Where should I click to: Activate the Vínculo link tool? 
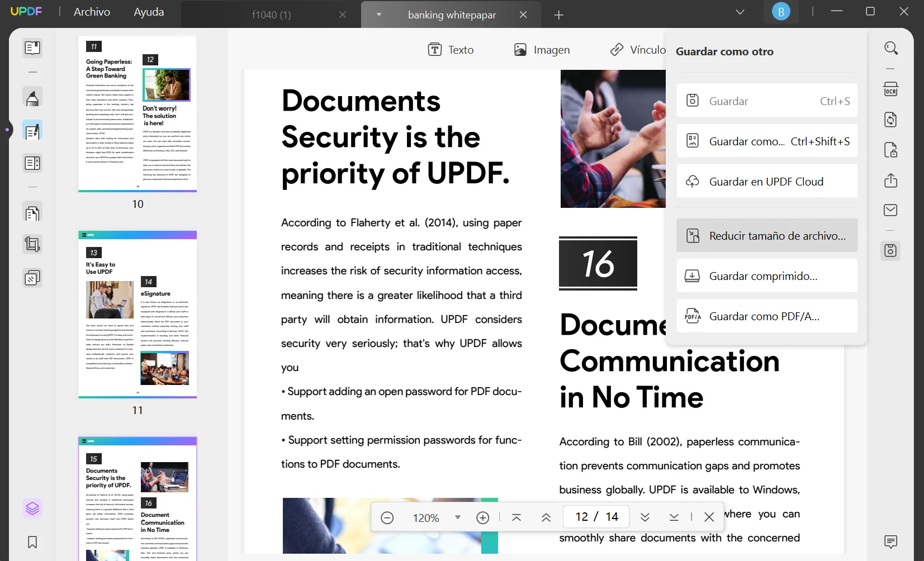[x=638, y=50]
